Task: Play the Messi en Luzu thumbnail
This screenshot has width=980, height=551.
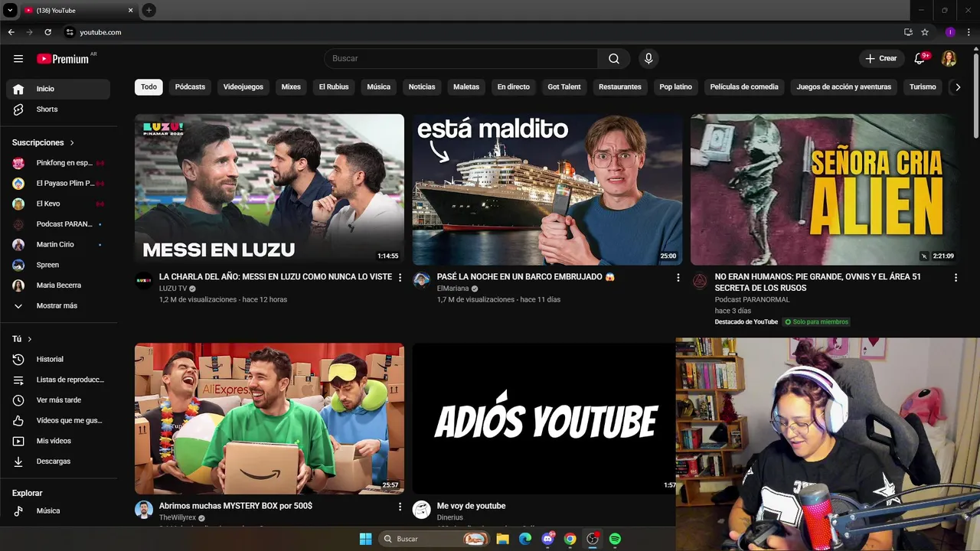Action: [269, 190]
